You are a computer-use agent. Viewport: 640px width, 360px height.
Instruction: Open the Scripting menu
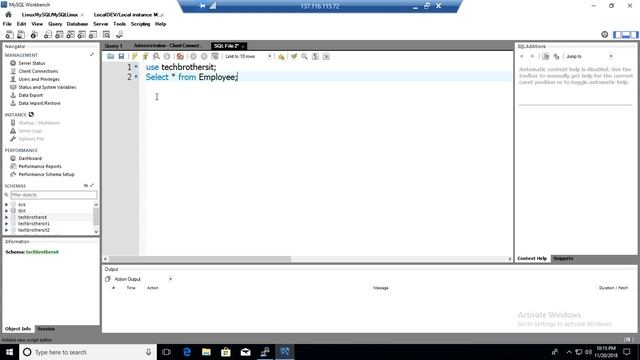(x=140, y=24)
